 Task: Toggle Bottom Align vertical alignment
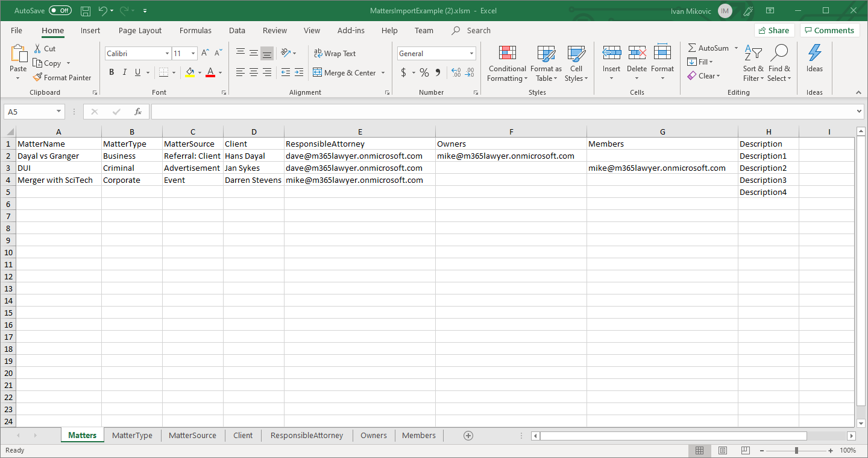click(267, 53)
